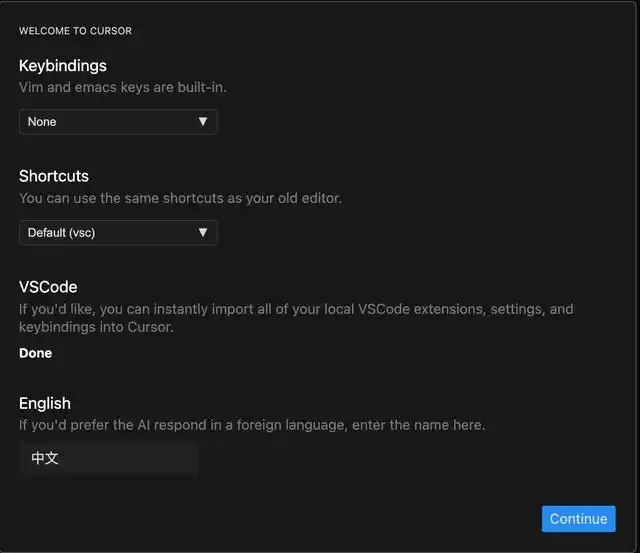
Task: Click the 'WELCOME TO CURSOR' header text
Action: pyautogui.click(x=75, y=31)
